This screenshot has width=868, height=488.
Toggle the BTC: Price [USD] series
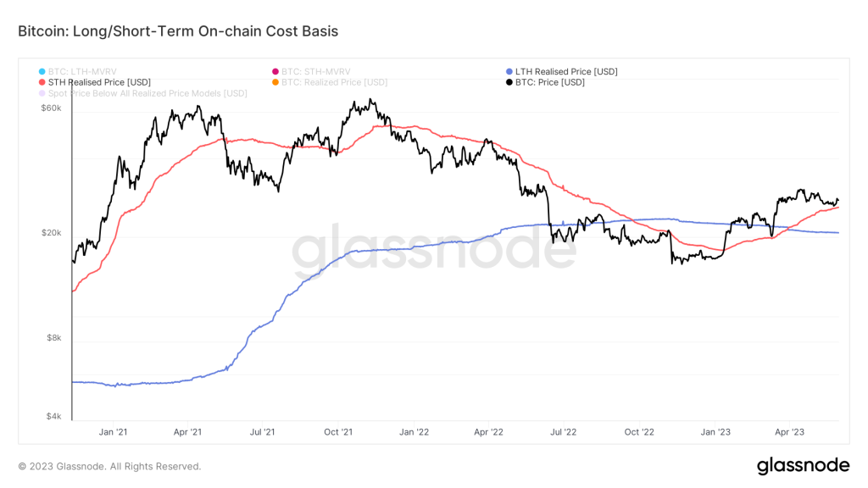pyautogui.click(x=550, y=82)
